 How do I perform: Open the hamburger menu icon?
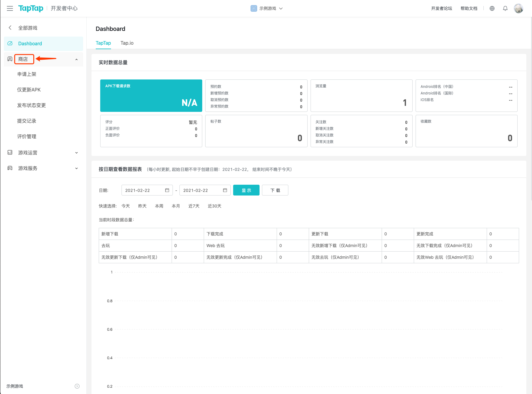point(10,8)
